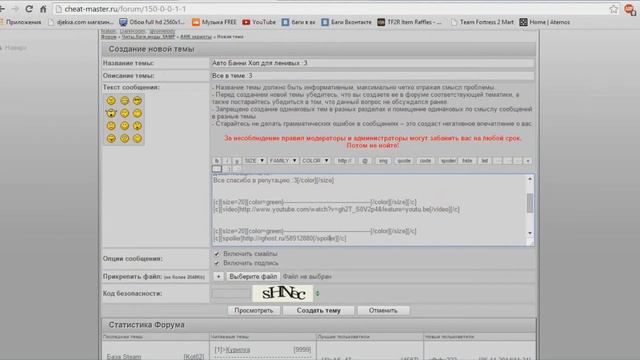Refresh the captcha security code image
640x360 pixels.
(318, 293)
